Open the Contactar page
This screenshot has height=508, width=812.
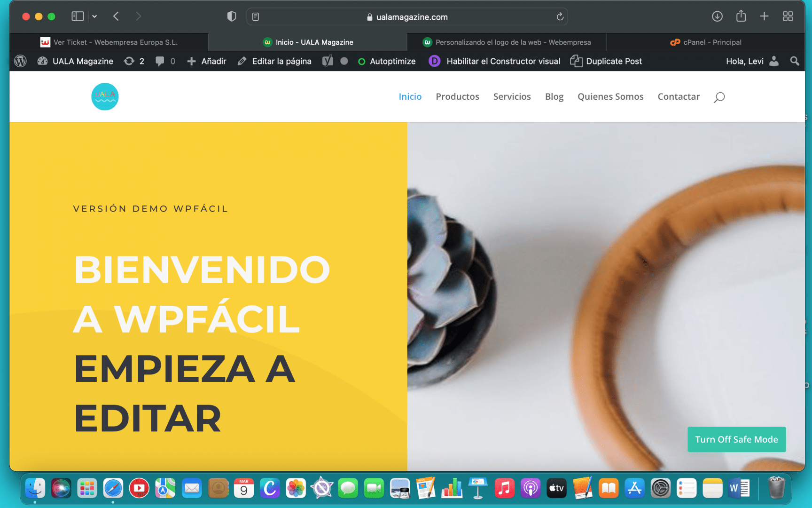click(679, 96)
